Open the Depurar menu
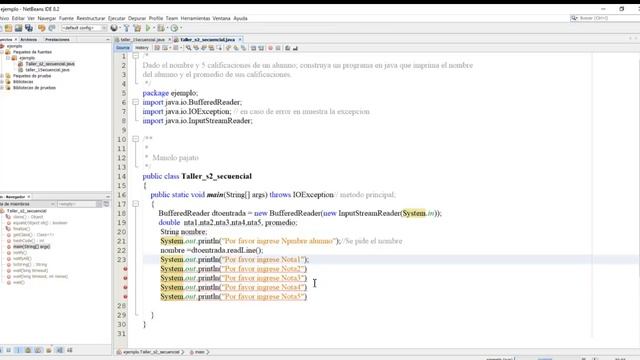 pyautogui.click(x=137, y=18)
